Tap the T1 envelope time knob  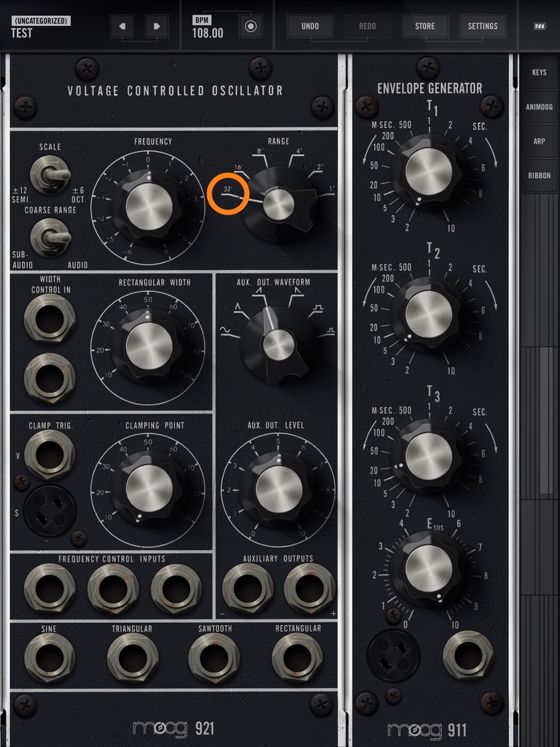tap(429, 171)
